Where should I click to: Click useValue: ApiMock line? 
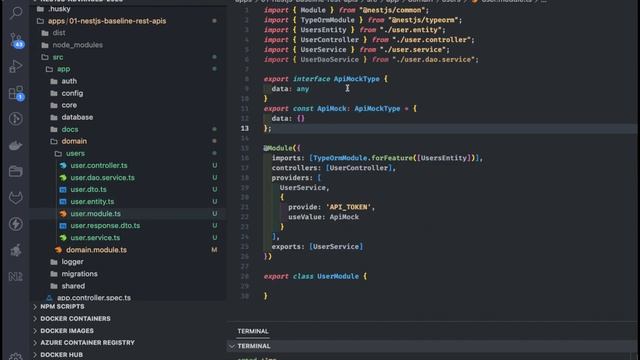pos(323,217)
